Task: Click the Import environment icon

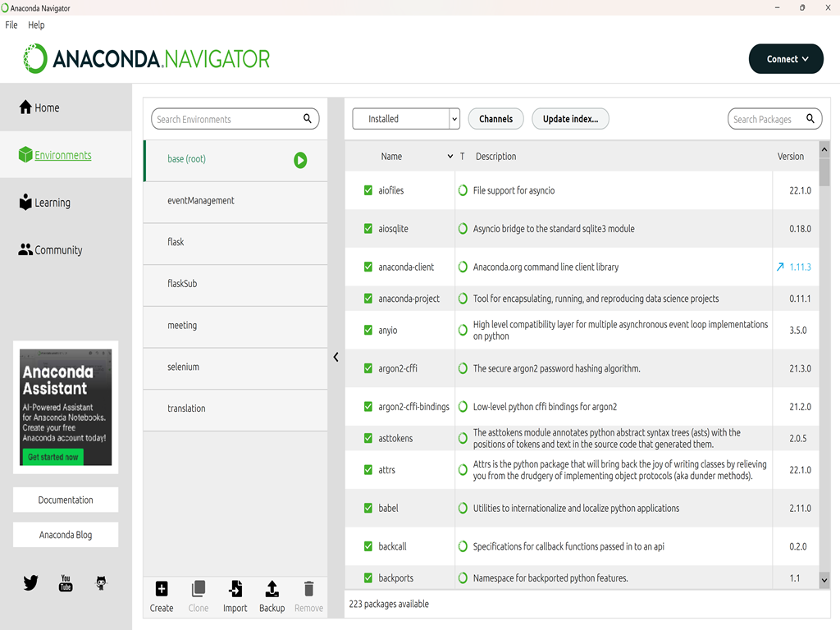Action: [235, 589]
